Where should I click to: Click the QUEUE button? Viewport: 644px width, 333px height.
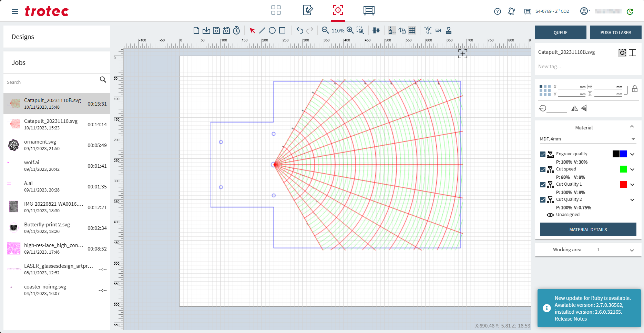[561, 32]
